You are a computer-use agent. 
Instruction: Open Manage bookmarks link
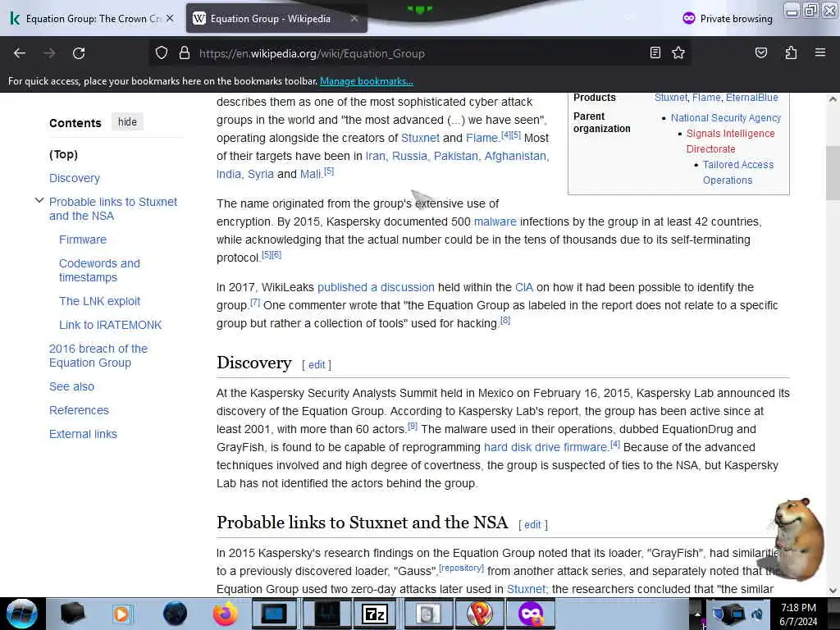(367, 81)
